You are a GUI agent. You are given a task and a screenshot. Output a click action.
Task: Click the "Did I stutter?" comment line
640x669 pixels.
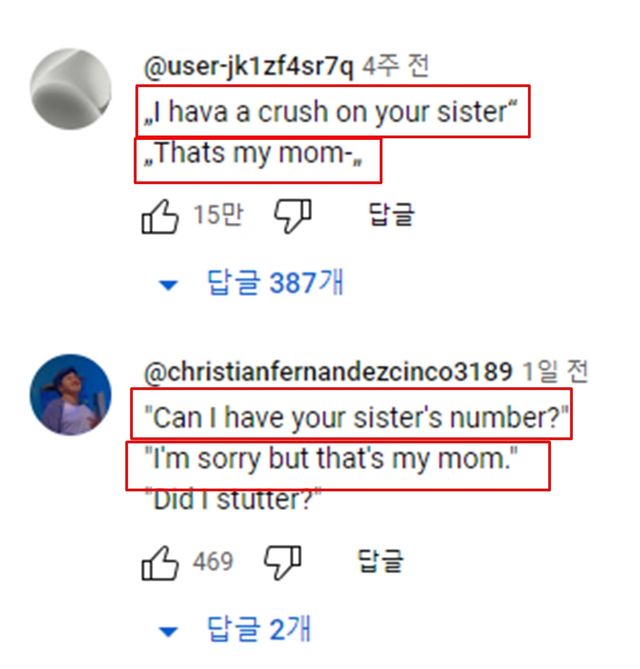coord(234,499)
